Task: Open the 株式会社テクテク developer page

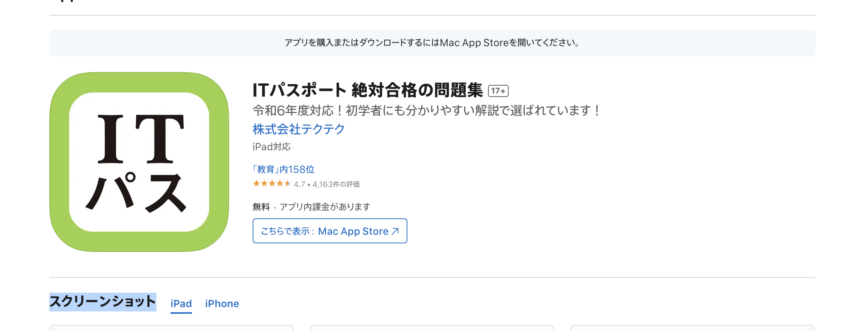Action: [298, 129]
